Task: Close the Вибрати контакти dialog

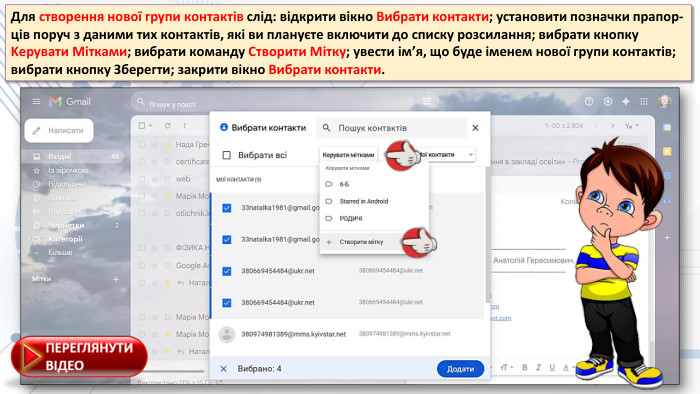Action: 475,128
